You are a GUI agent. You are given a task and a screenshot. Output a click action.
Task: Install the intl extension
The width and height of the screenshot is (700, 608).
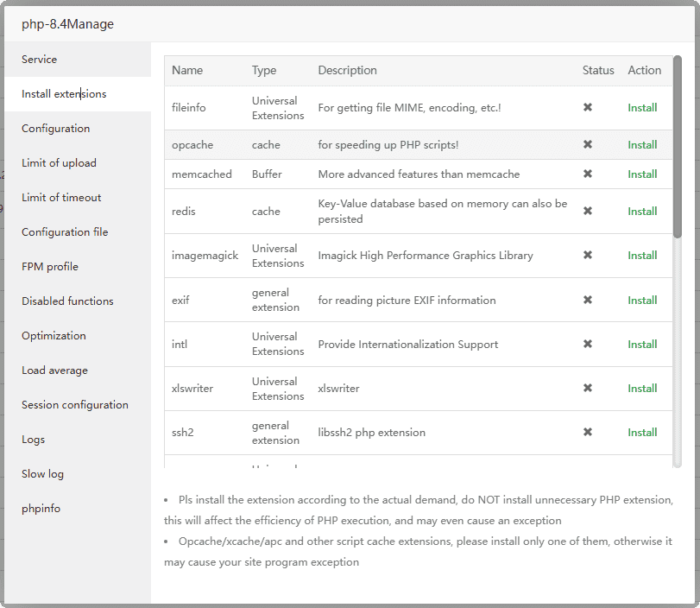click(x=642, y=345)
